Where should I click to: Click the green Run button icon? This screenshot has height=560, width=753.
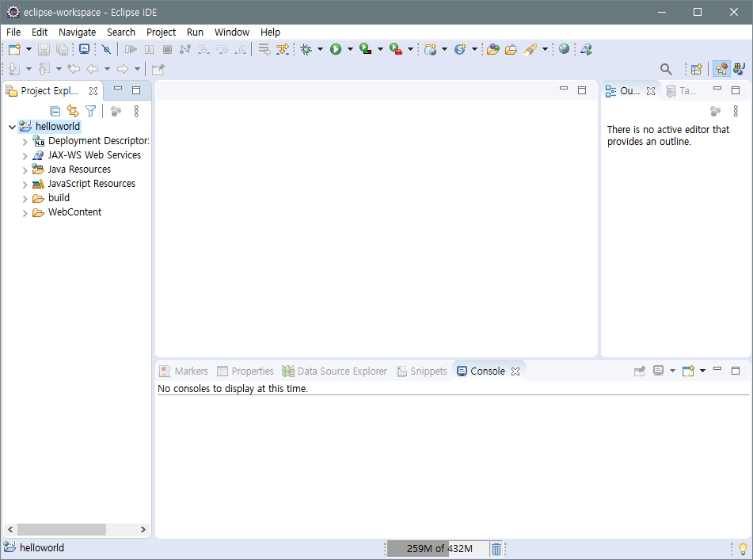coord(336,49)
